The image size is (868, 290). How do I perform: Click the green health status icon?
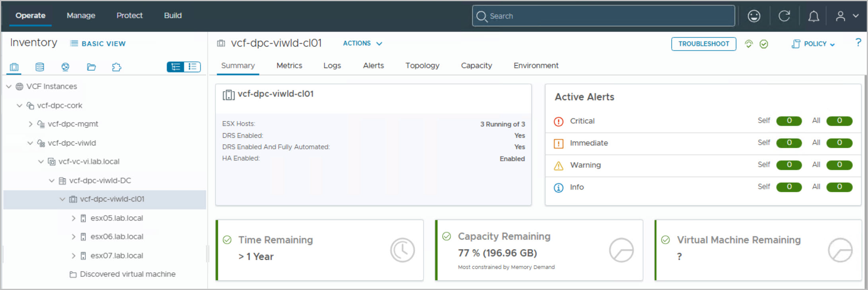coord(749,44)
